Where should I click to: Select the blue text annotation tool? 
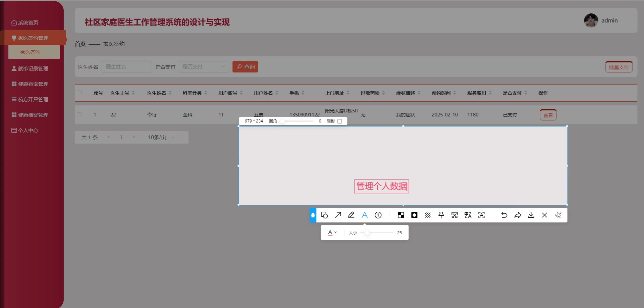pos(365,215)
